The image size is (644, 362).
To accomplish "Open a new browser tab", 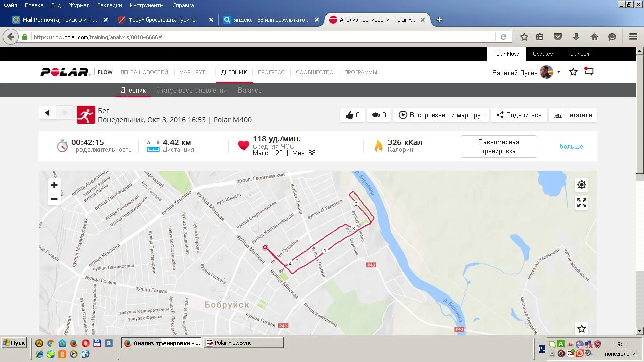I will point(439,20).
